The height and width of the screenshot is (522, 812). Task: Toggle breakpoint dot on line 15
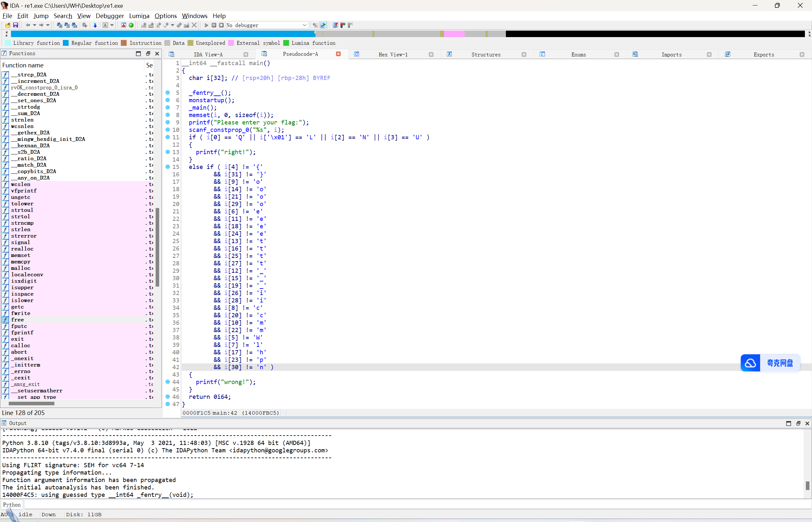click(x=168, y=167)
